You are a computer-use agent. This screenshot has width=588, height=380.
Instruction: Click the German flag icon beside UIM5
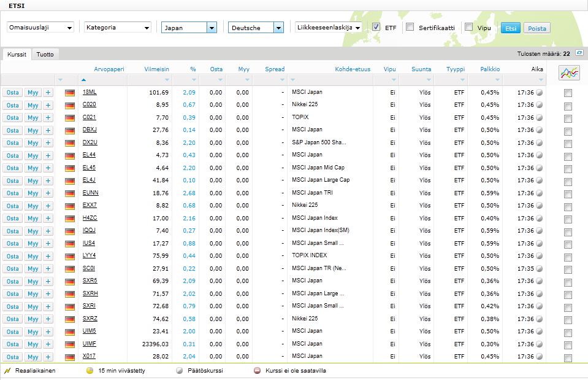70,332
